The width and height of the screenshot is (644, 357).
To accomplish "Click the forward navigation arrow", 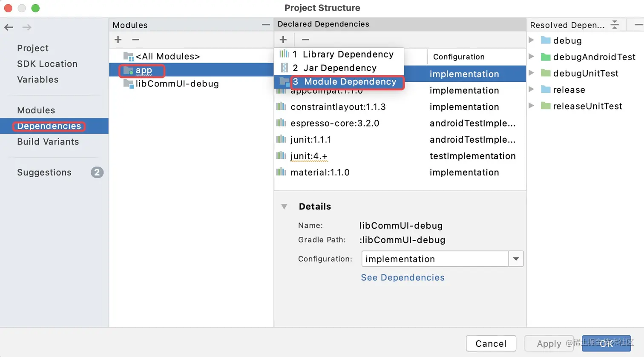I will 27,28.
